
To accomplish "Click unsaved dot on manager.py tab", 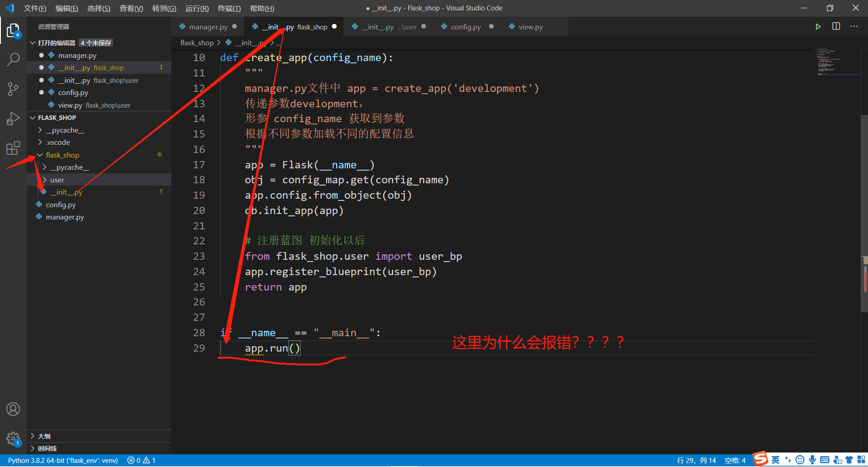I will [235, 26].
